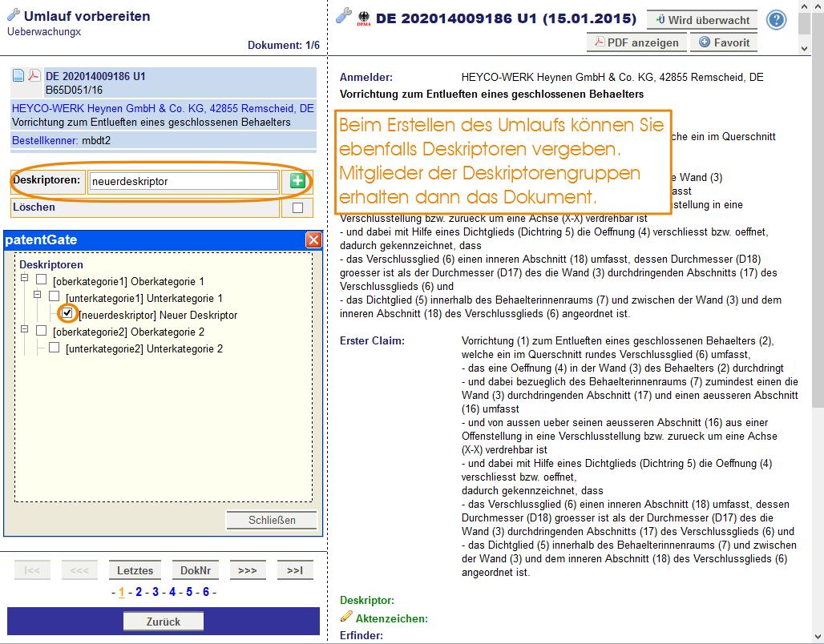The width and height of the screenshot is (824, 644).
Task: Click DPMA eagle logo icon
Action: [x=364, y=18]
